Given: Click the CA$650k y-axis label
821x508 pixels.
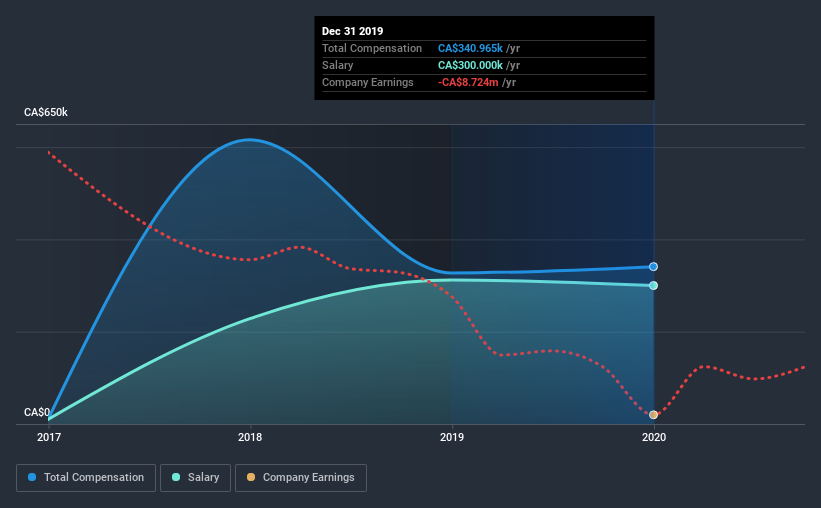Looking at the screenshot, I should pos(46,112).
